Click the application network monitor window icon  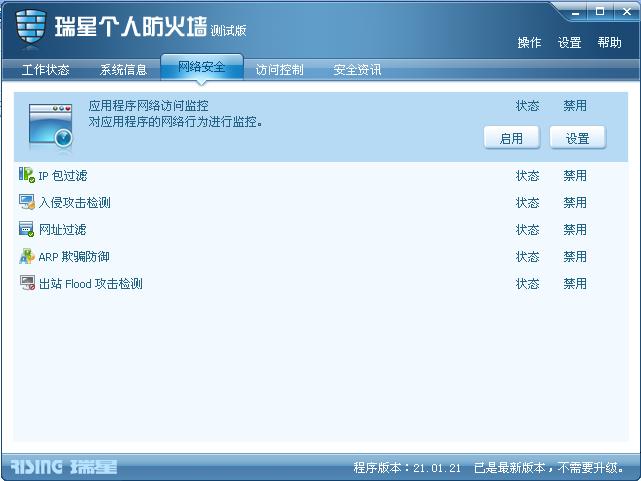[x=51, y=125]
